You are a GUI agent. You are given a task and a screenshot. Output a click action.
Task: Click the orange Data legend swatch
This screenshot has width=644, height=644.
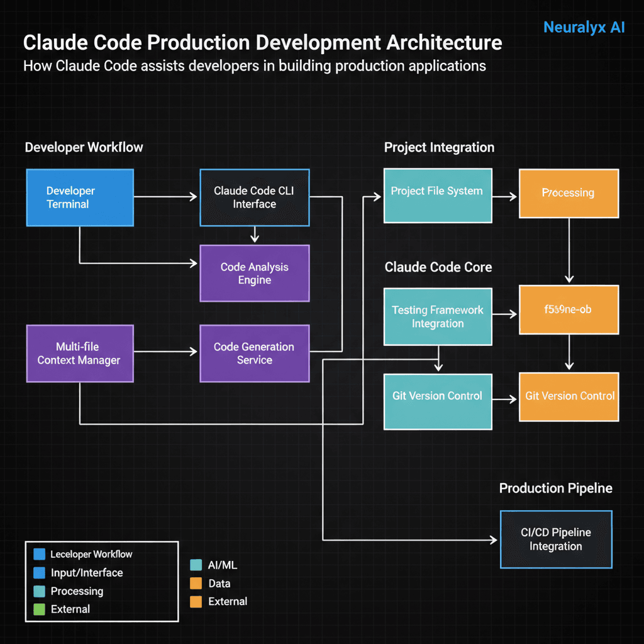pyautogui.click(x=196, y=583)
